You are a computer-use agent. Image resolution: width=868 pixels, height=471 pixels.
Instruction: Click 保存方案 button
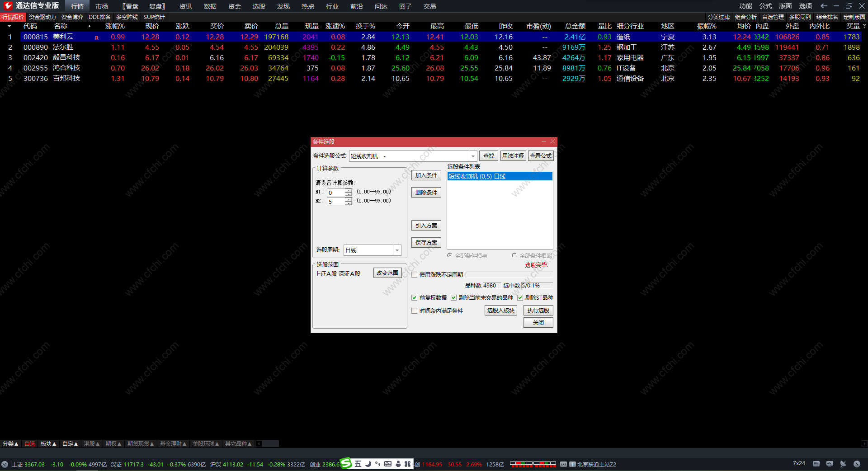click(426, 243)
